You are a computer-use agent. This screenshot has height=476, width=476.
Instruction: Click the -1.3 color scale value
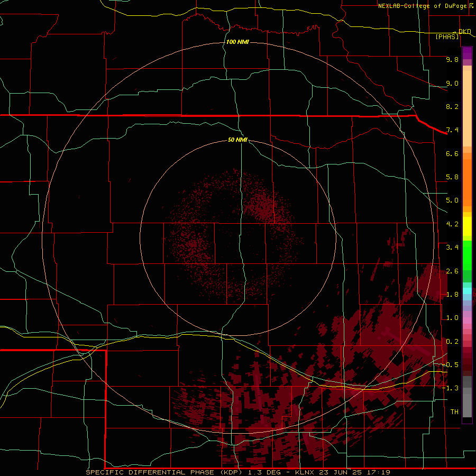click(x=450, y=388)
